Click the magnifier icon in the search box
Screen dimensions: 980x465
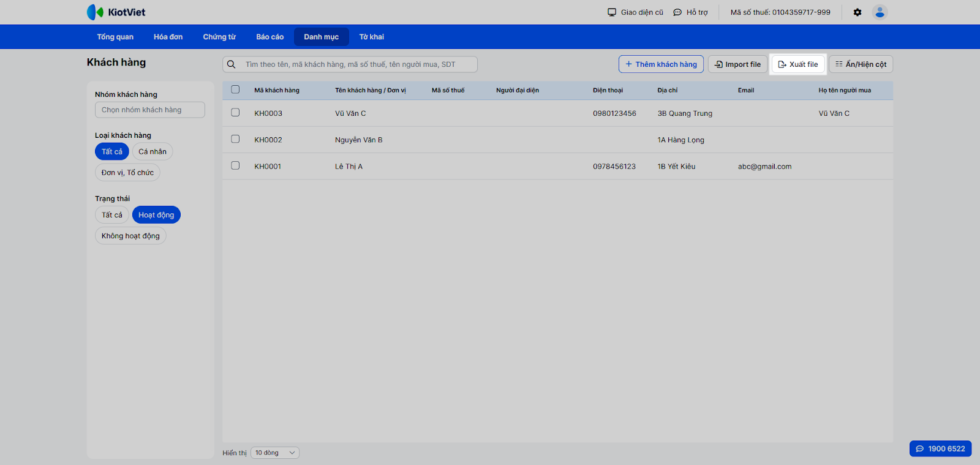tap(232, 64)
